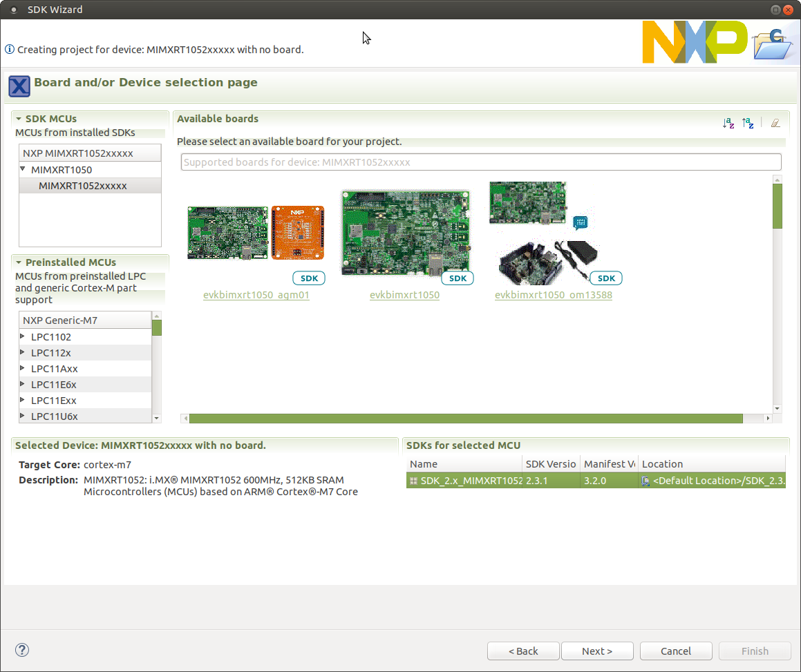This screenshot has height=672, width=801.
Task: Click the sort boards descending Z-A icon
Action: point(748,123)
